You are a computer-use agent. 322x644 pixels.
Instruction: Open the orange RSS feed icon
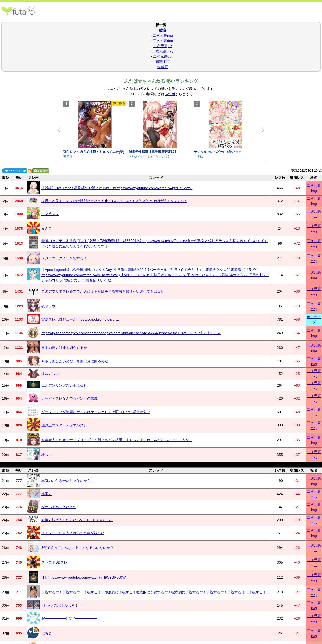[x=30, y=171]
